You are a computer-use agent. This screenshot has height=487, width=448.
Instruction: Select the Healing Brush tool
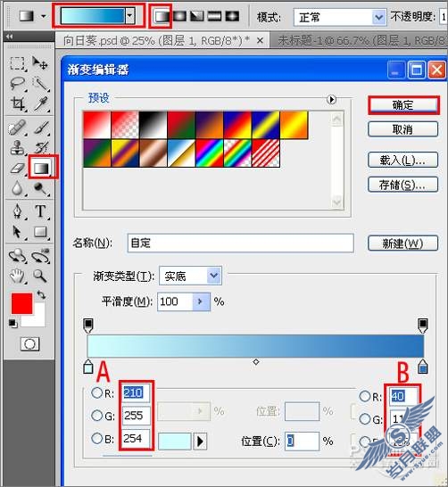click(17, 128)
